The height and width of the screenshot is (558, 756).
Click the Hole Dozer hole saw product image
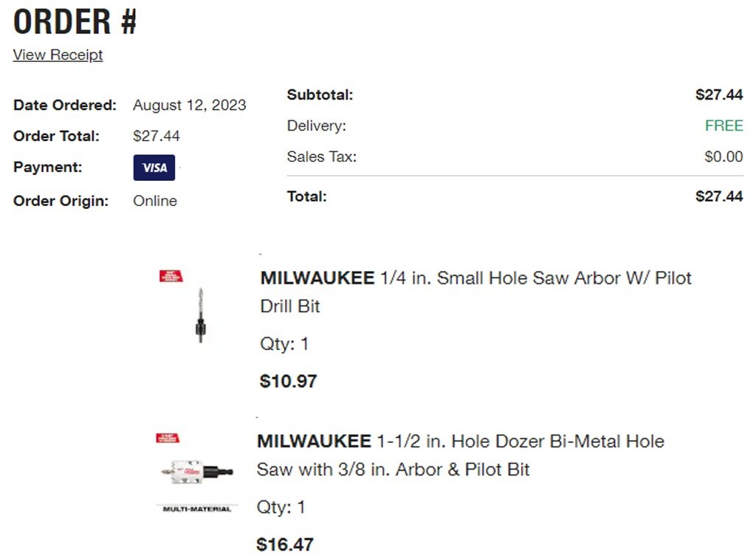pyautogui.click(x=197, y=470)
